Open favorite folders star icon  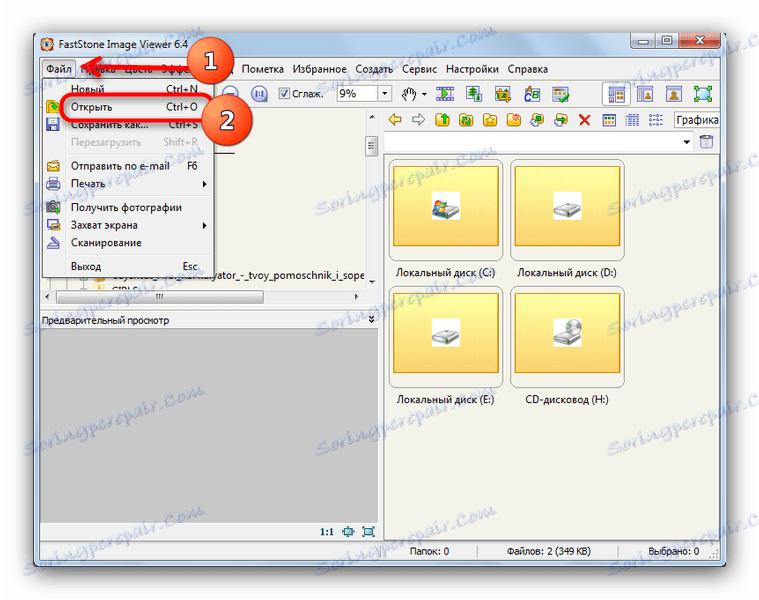pyautogui.click(x=490, y=120)
